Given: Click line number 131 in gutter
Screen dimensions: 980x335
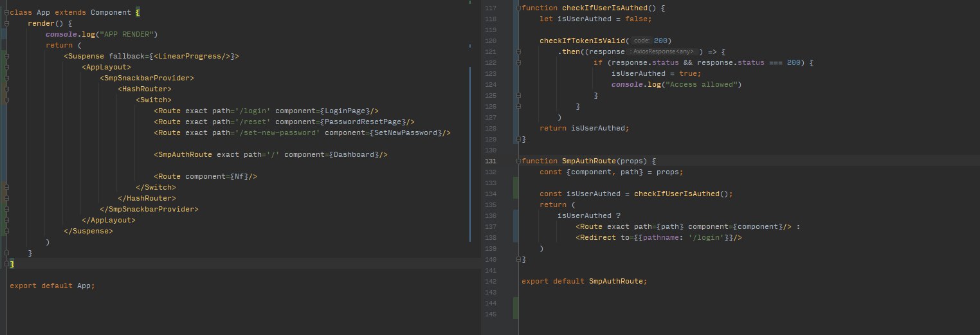Looking at the screenshot, I should point(490,161).
